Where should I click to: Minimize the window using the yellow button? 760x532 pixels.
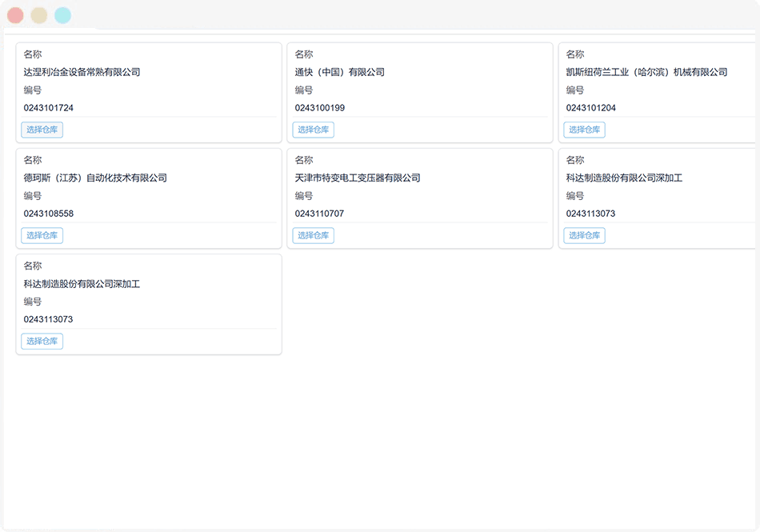[39, 15]
